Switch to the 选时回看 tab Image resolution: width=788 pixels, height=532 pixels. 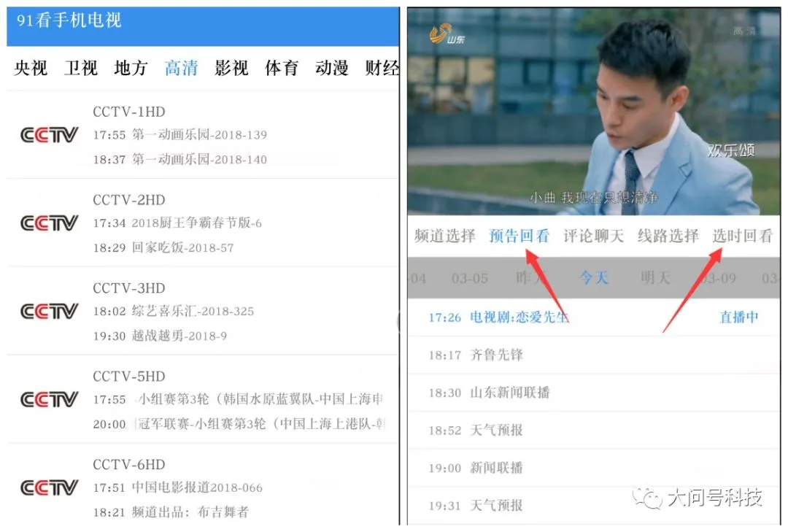pyautogui.click(x=742, y=235)
